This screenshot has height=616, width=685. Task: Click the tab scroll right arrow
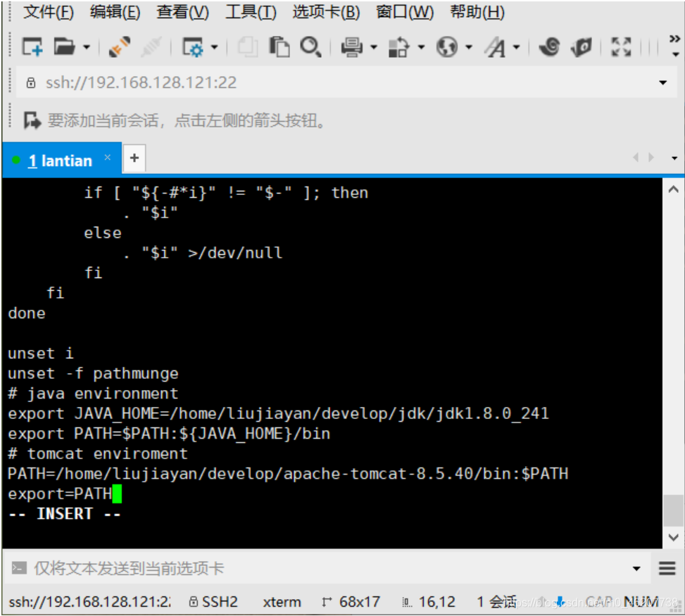(651, 157)
